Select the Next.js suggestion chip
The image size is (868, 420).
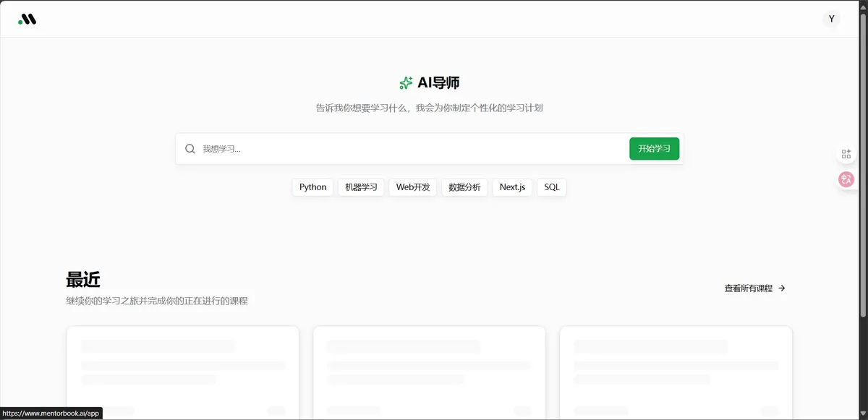pyautogui.click(x=511, y=187)
